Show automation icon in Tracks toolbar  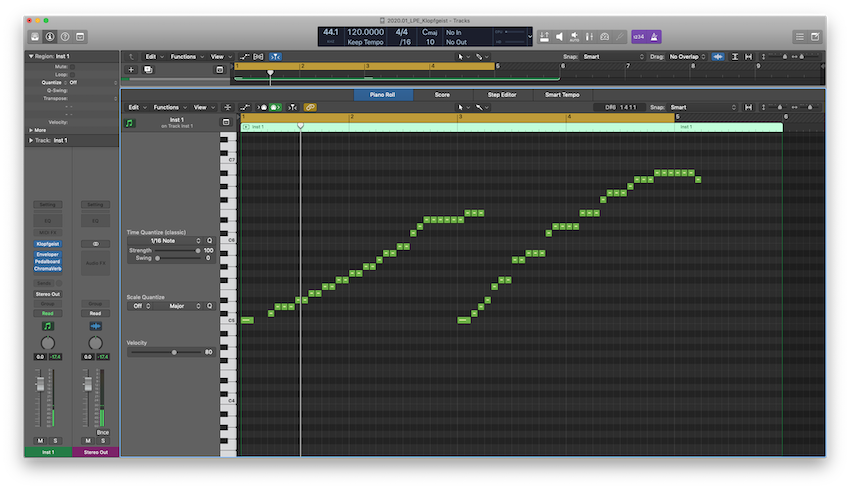[x=244, y=56]
